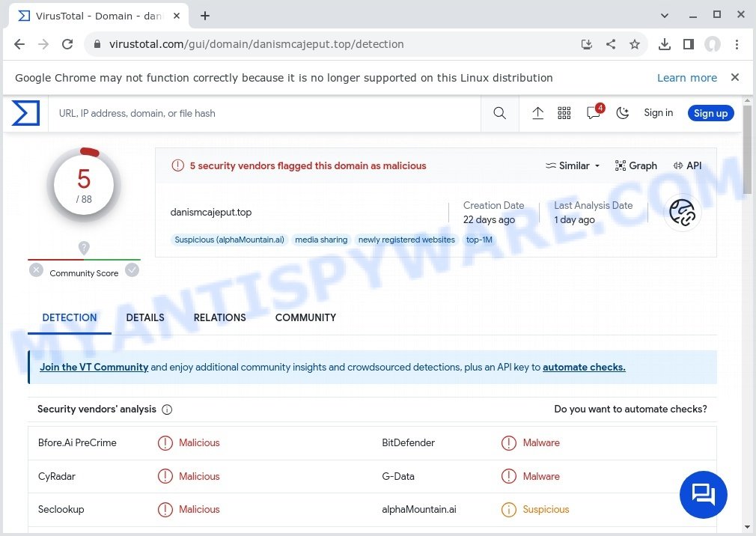Open the apps grid icon
756x536 pixels.
pyautogui.click(x=564, y=113)
